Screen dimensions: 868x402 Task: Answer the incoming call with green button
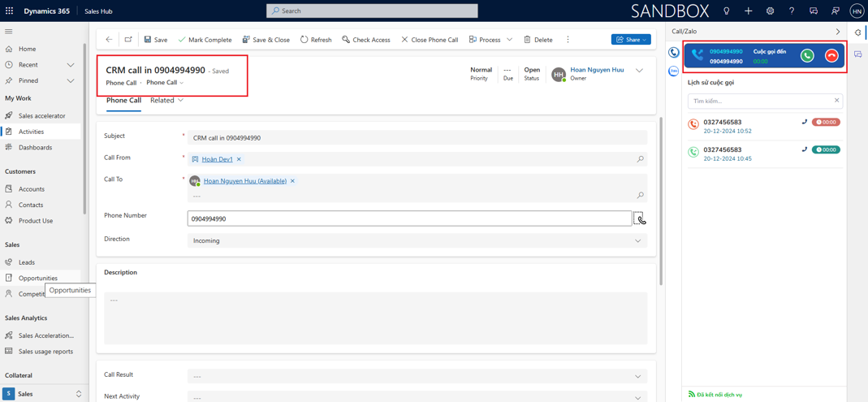point(806,56)
